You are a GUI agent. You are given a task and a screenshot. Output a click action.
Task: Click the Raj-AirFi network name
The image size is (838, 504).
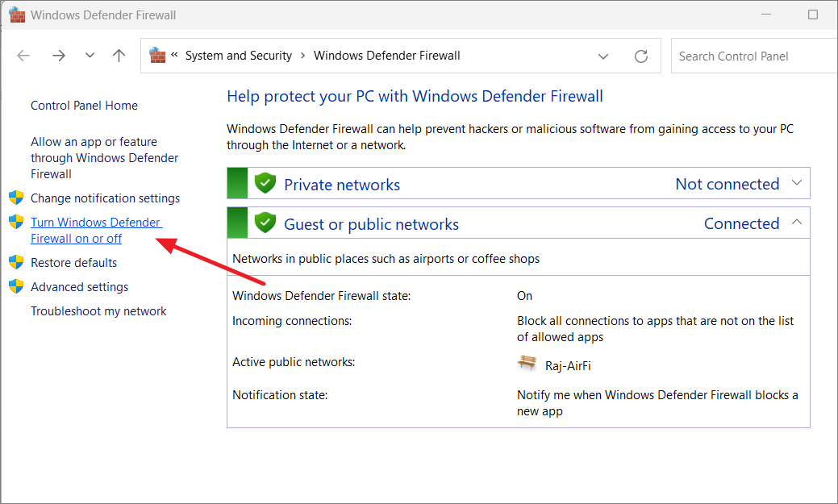pos(568,366)
